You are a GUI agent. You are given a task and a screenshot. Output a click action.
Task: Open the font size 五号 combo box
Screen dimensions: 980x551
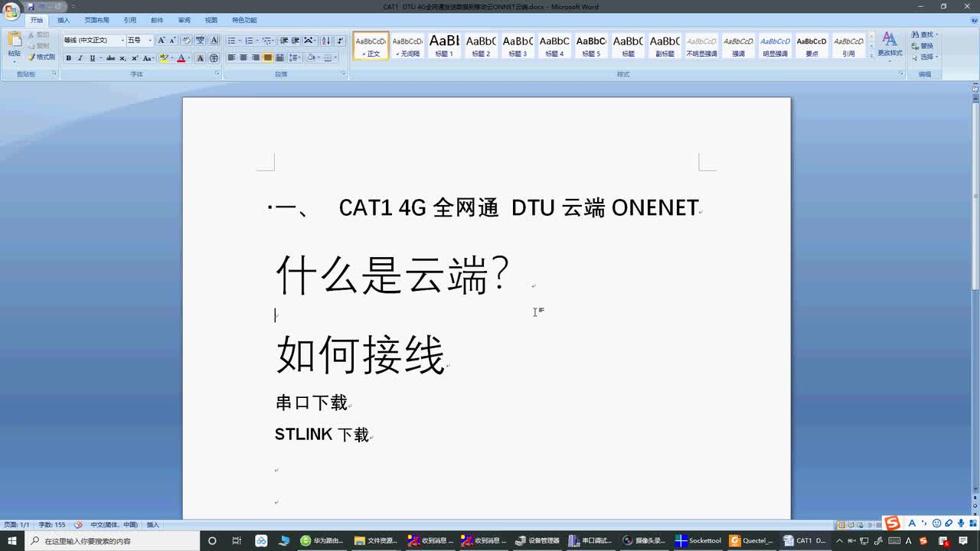(x=139, y=41)
